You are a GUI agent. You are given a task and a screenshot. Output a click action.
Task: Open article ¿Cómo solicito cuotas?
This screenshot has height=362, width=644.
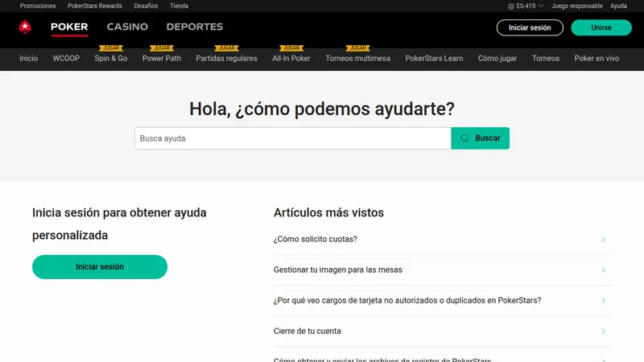(x=442, y=239)
